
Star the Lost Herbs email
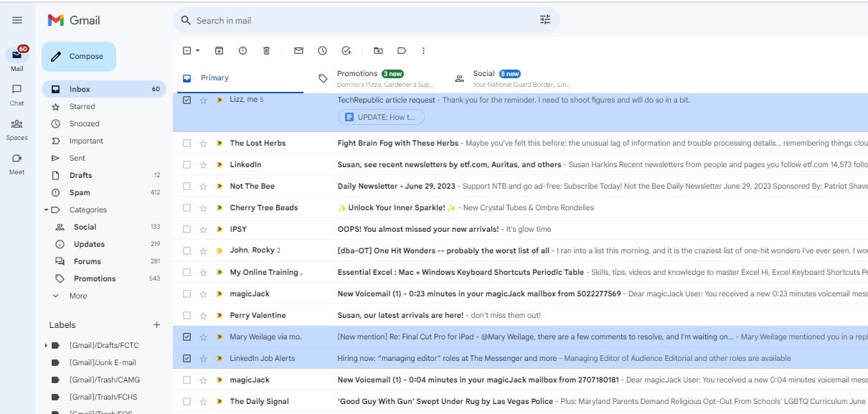pos(203,143)
